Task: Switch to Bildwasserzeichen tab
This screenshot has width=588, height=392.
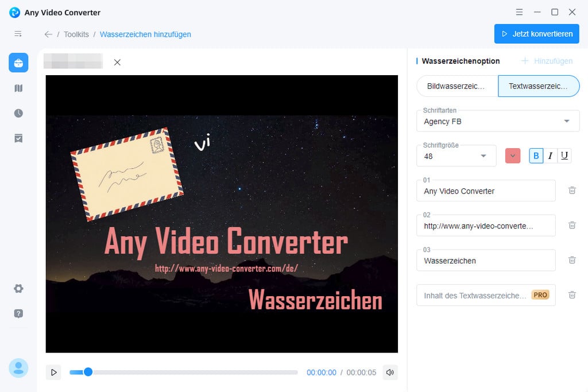Action: click(457, 86)
